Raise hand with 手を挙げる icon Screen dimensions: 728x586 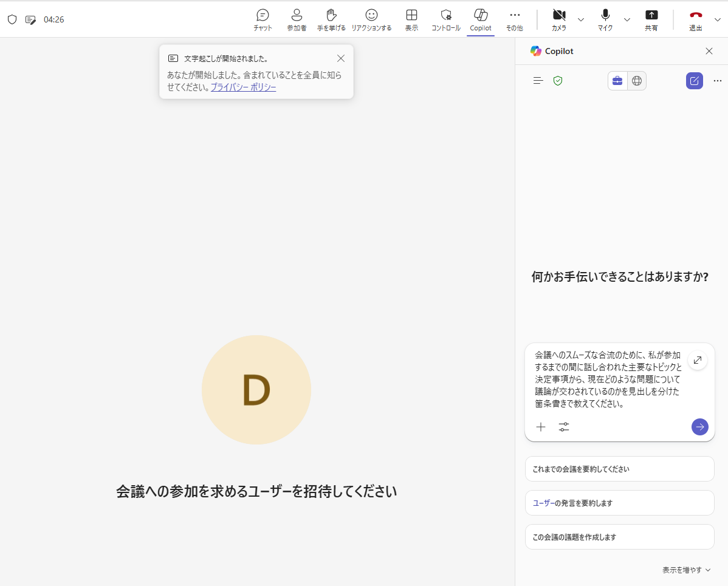(x=331, y=19)
